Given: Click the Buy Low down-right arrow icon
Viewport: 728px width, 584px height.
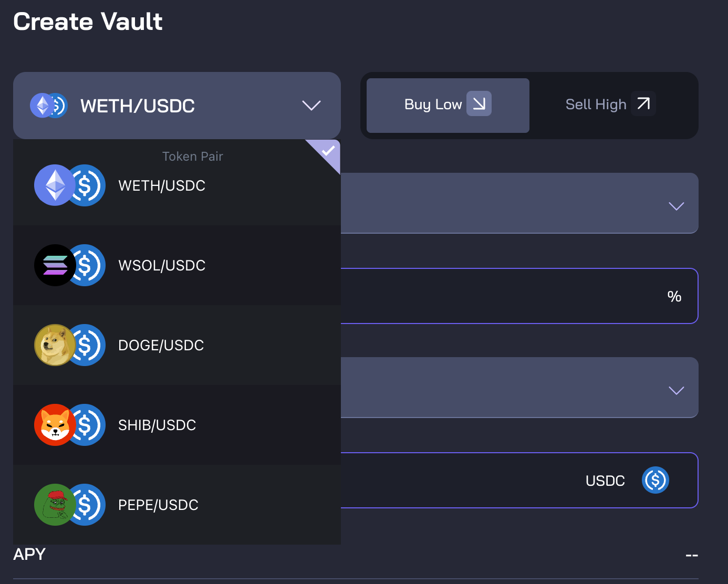Looking at the screenshot, I should [479, 103].
